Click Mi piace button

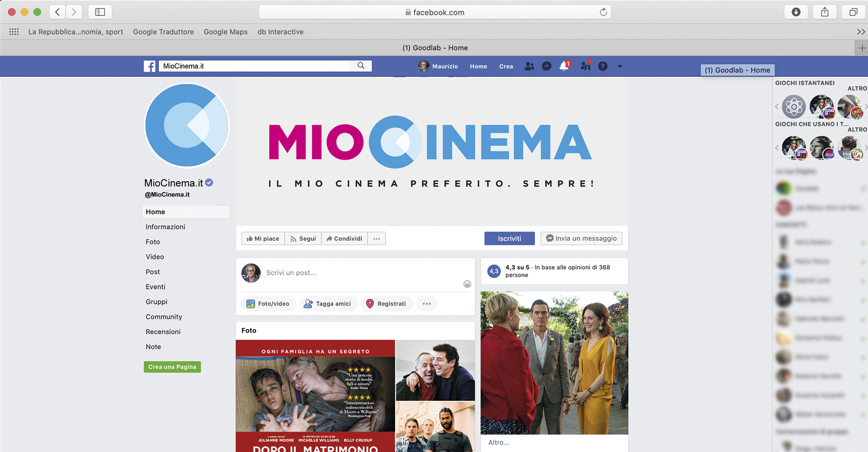click(263, 239)
